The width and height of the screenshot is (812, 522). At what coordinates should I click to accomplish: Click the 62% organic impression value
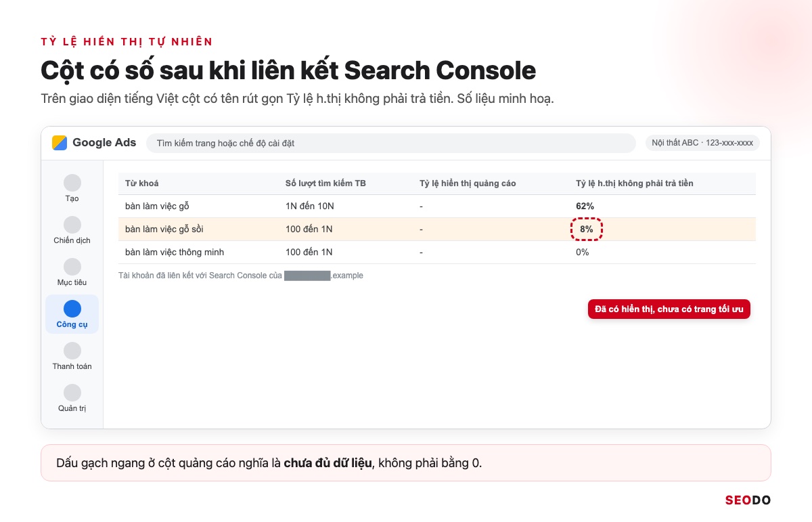click(585, 206)
